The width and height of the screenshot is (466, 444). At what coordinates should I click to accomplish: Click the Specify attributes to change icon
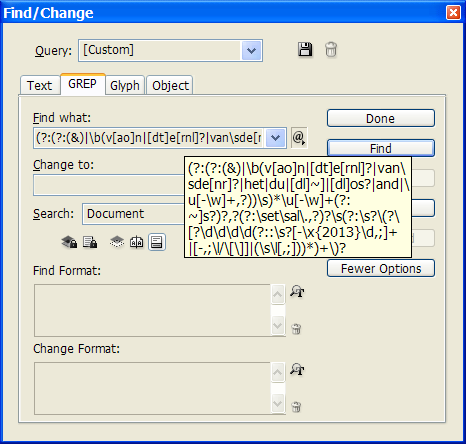click(297, 370)
